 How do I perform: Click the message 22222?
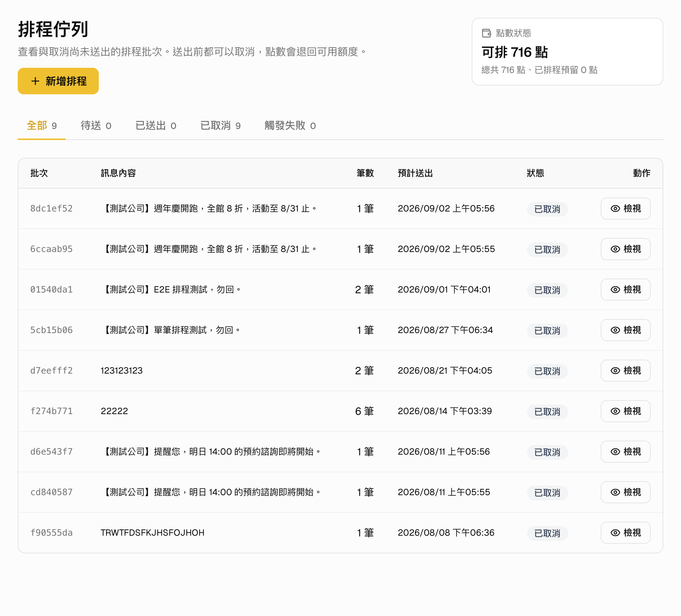click(x=114, y=411)
